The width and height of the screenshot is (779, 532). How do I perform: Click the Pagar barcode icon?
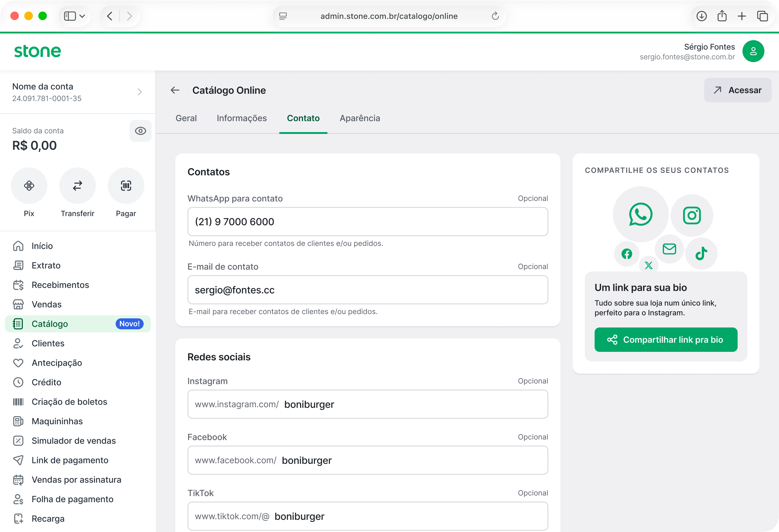coord(126,185)
